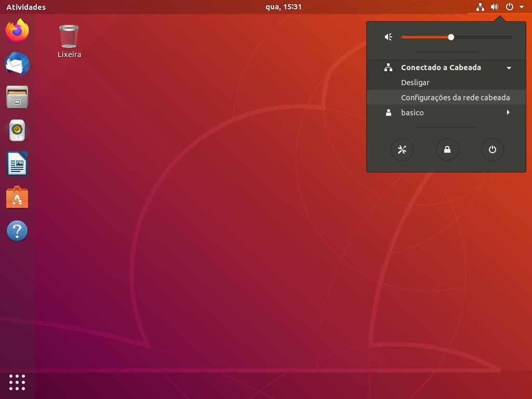Open the Files manager from the dock
The image size is (532, 399).
click(x=17, y=97)
